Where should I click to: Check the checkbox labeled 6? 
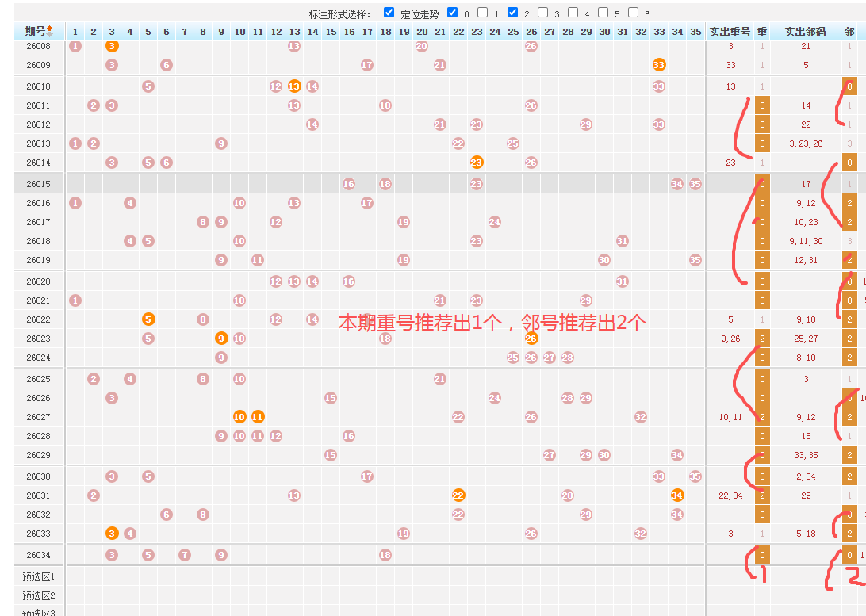pos(633,12)
